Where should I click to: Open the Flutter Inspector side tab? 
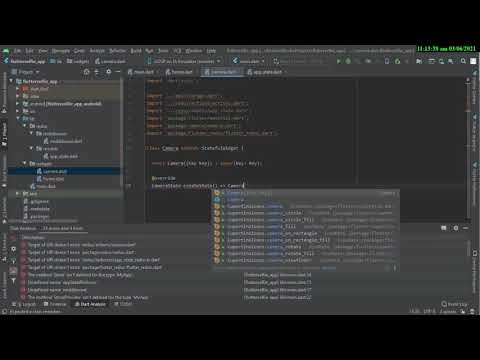[x=475, y=133]
